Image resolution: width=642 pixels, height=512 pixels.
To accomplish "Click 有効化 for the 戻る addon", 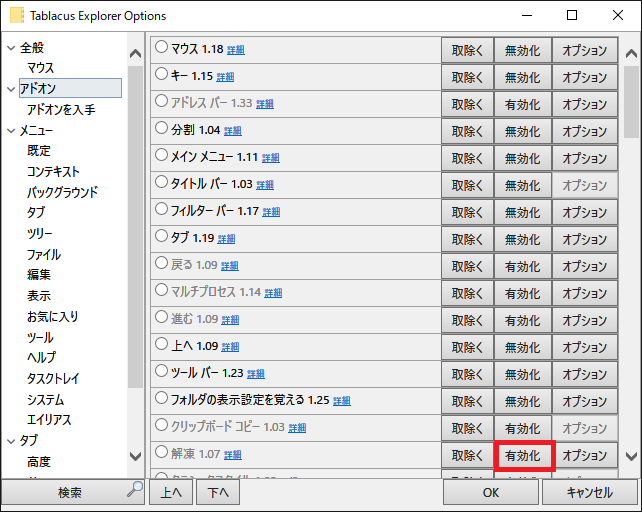I will coord(522,267).
